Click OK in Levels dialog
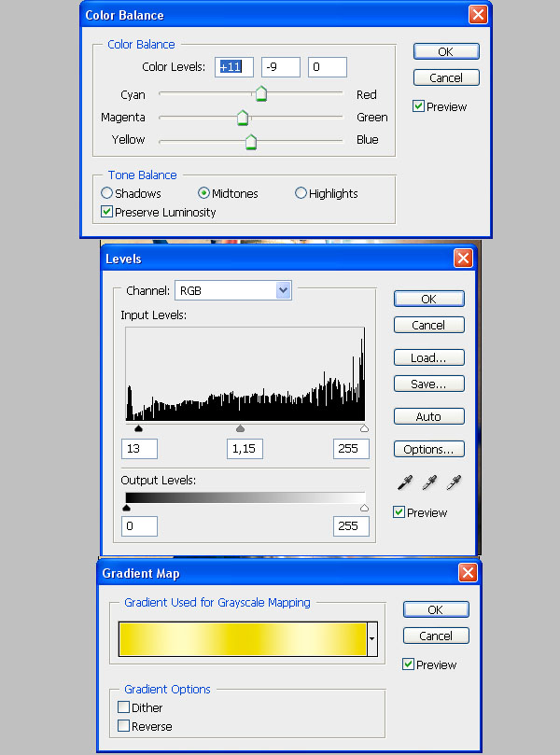Viewport: 560px width, 755px height. pos(429,299)
